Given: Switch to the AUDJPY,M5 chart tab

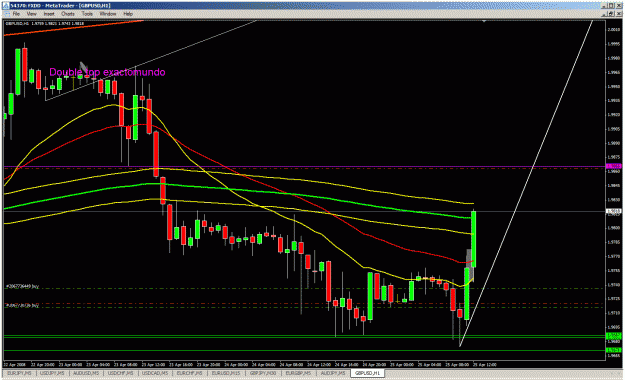Looking at the screenshot, I should click(x=333, y=373).
